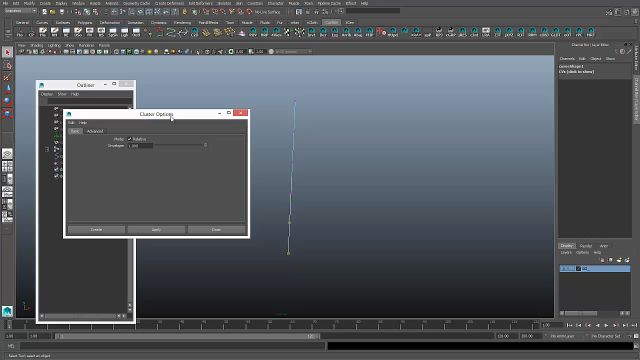
Task: Click the single perspective view layout icon
Action: tap(7, 154)
